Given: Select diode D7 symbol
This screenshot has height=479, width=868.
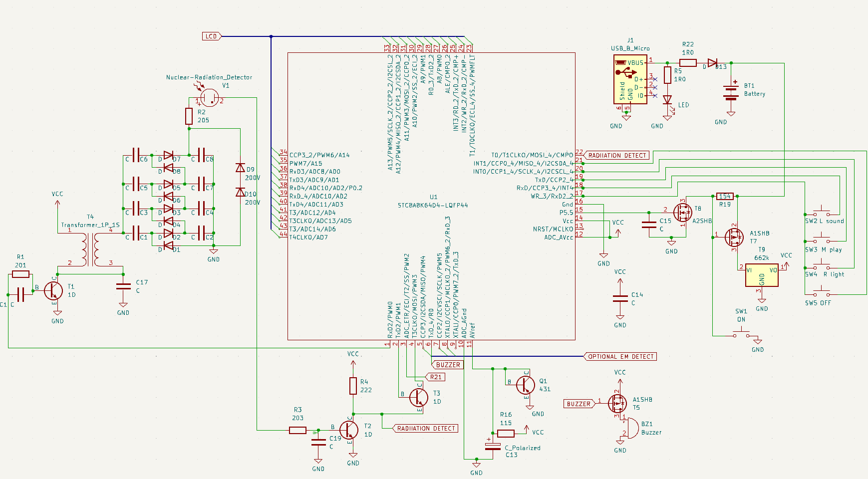Looking at the screenshot, I should coord(169,155).
